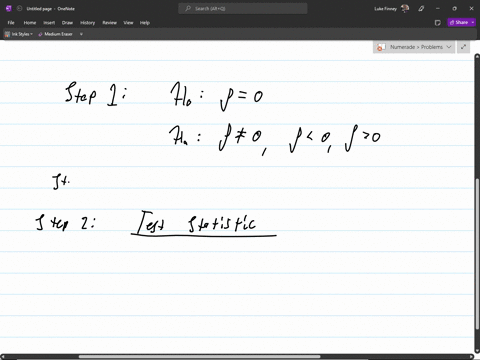480x360 pixels.
Task: Click the horizontal scrollbar at the bottom
Action: [199, 357]
